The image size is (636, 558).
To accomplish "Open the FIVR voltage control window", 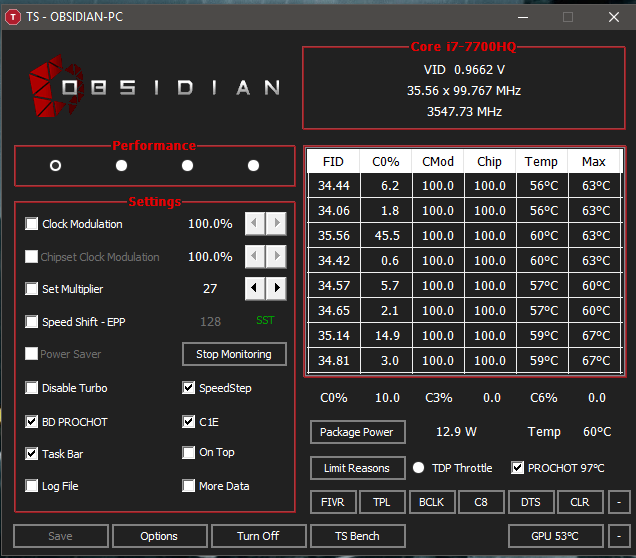I will coord(332,502).
